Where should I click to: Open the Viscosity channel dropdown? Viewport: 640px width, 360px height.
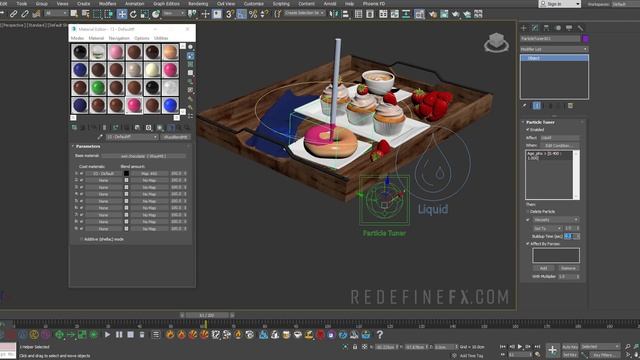click(556, 220)
